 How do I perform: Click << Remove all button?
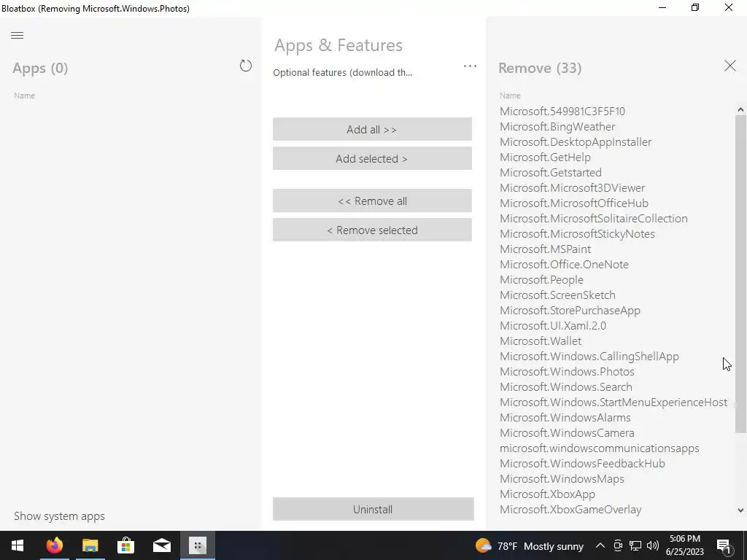pos(372,201)
